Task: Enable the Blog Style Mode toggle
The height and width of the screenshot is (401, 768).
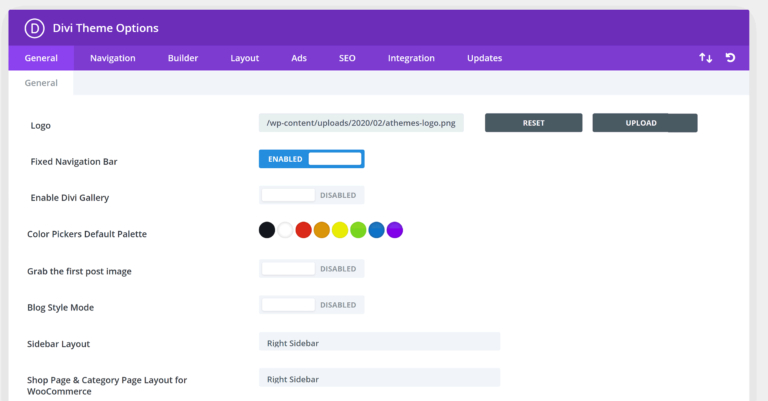Action: [312, 305]
